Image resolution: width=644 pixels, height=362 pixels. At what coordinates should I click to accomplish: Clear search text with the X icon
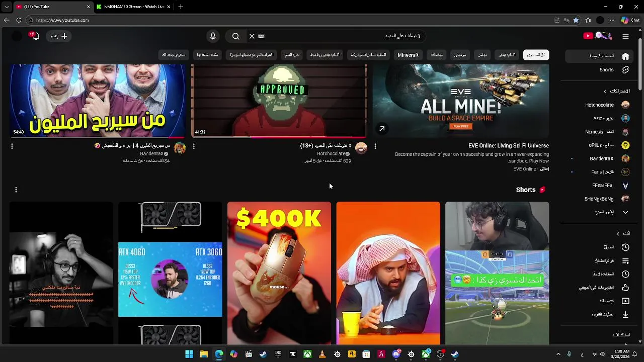(252, 36)
